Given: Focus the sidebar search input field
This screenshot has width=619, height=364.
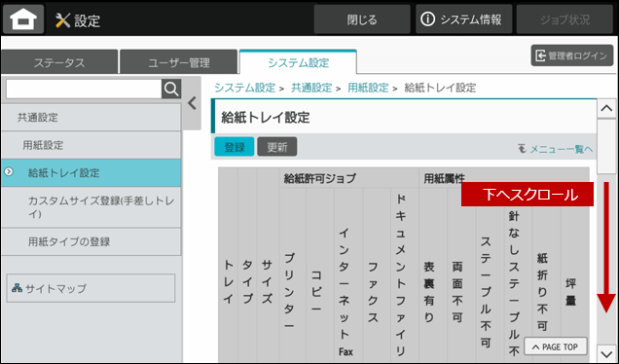Looking at the screenshot, I should point(84,90).
